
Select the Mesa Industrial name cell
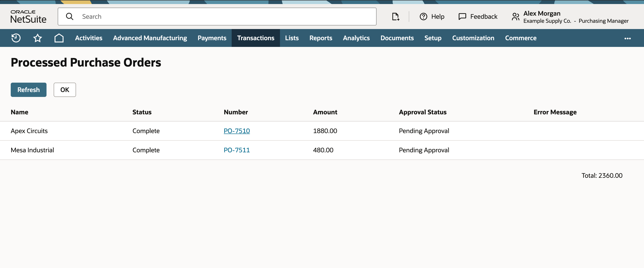[32, 150]
